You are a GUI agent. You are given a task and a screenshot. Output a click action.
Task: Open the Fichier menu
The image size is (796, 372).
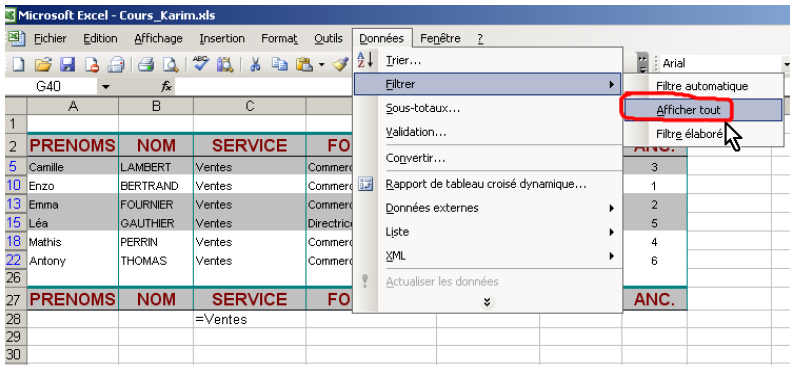pos(50,39)
